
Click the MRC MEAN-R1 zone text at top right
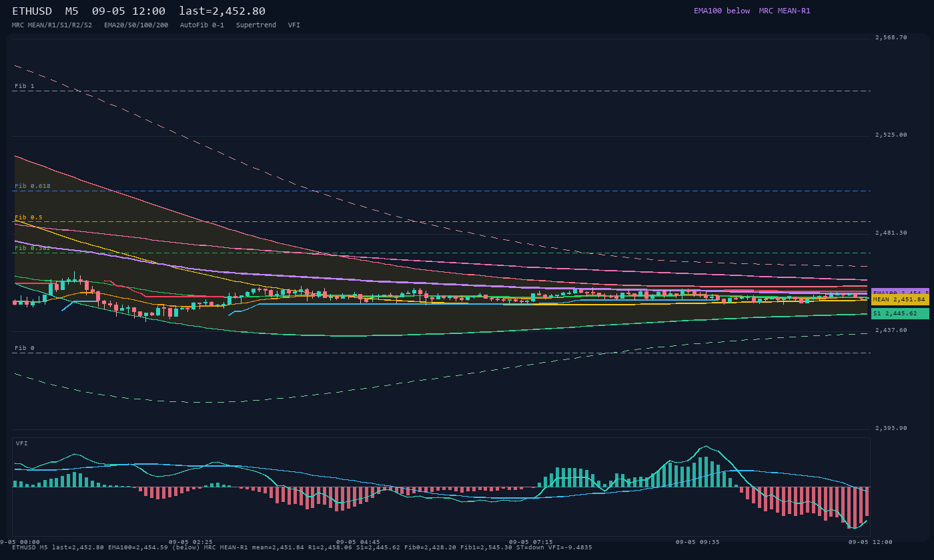pos(785,11)
